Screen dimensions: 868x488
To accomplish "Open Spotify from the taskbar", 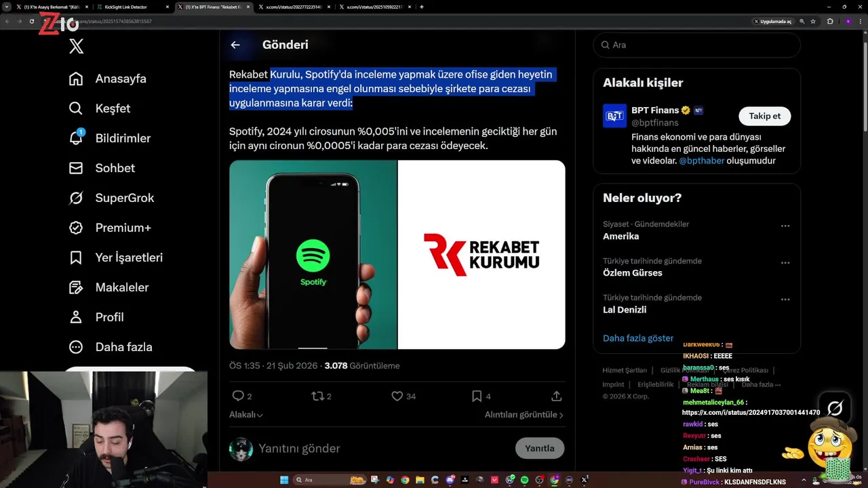I will pyautogui.click(x=524, y=480).
